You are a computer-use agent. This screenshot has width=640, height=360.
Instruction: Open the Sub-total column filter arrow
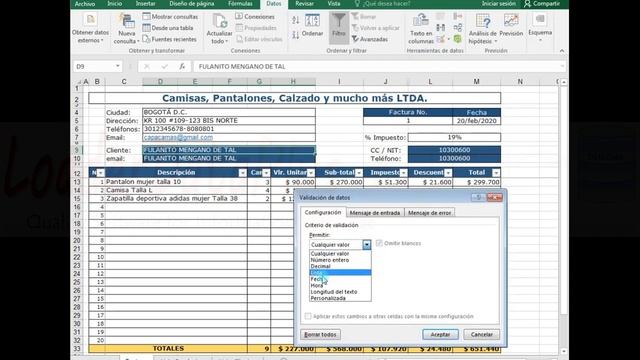pos(359,173)
